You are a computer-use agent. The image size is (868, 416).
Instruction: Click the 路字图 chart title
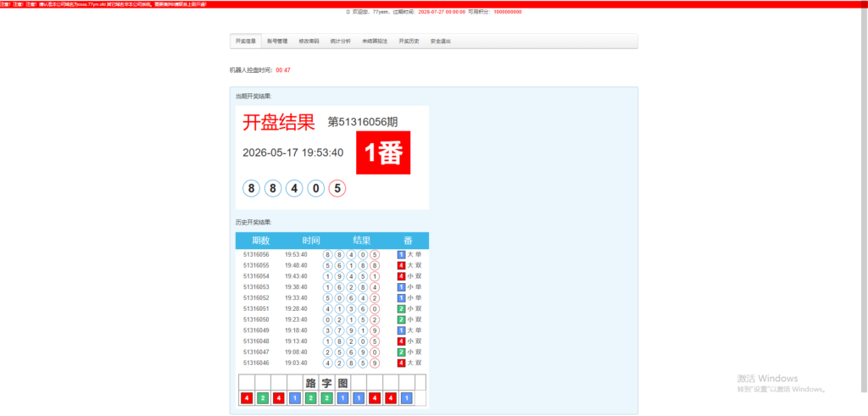tap(326, 382)
